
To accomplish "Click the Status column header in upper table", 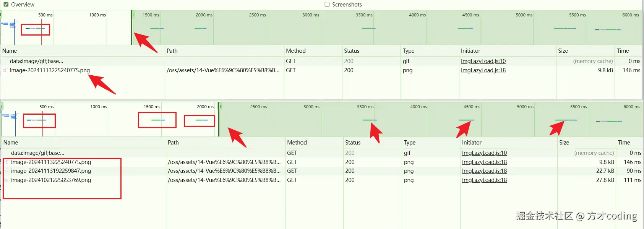I will pos(352,51).
